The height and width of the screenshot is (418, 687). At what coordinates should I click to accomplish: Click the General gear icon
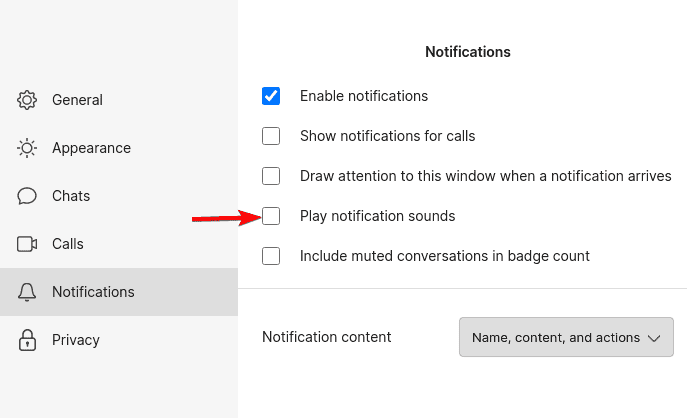27,100
